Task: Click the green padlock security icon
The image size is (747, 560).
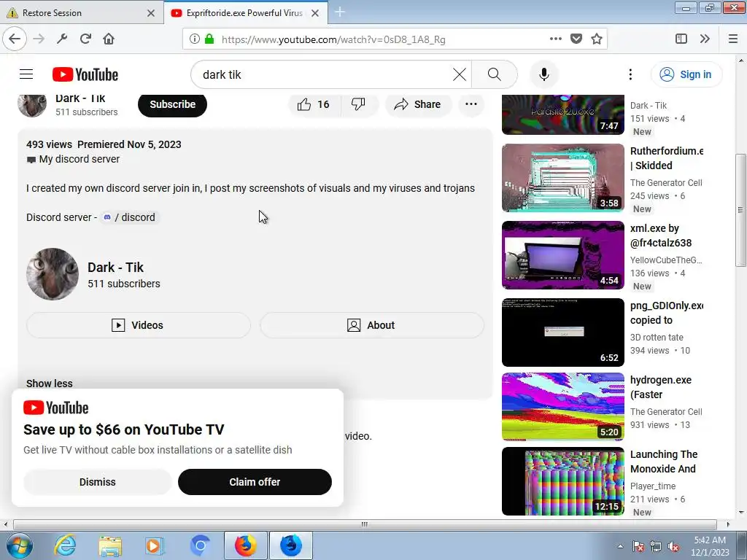Action: [x=209, y=39]
